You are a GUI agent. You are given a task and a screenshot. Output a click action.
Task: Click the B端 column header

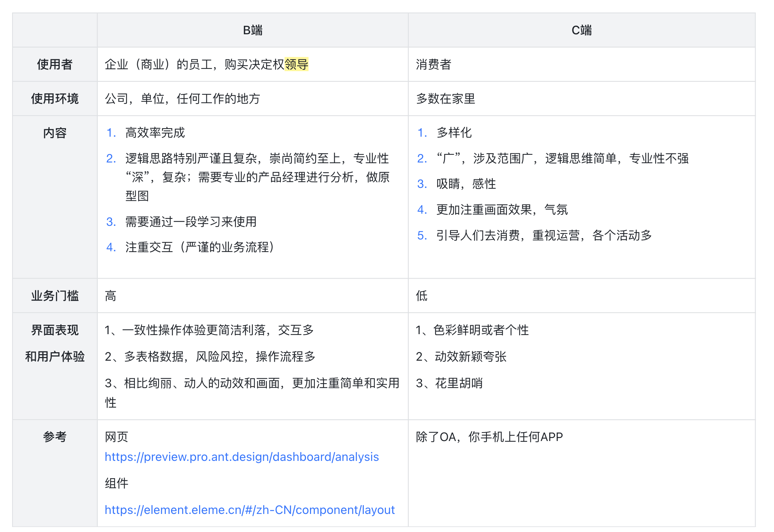pyautogui.click(x=252, y=30)
